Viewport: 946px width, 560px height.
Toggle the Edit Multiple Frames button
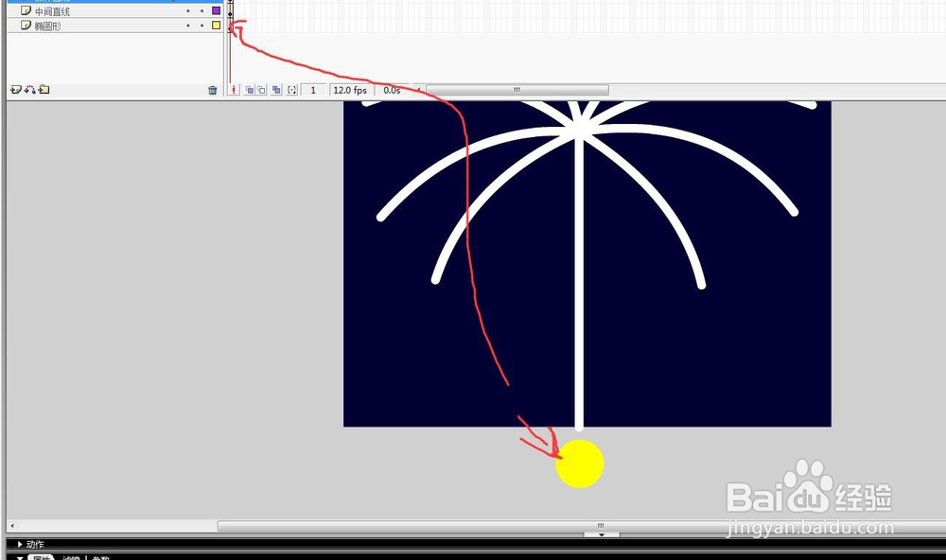276,90
